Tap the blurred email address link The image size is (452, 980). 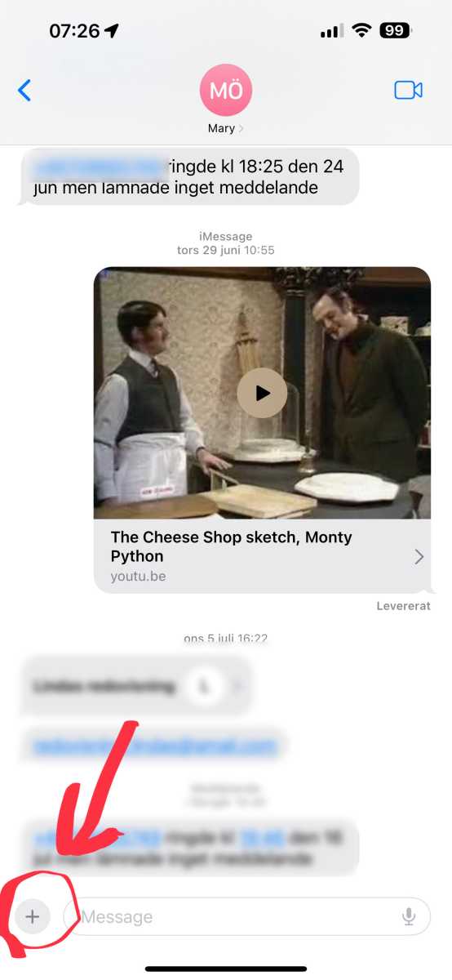154,746
